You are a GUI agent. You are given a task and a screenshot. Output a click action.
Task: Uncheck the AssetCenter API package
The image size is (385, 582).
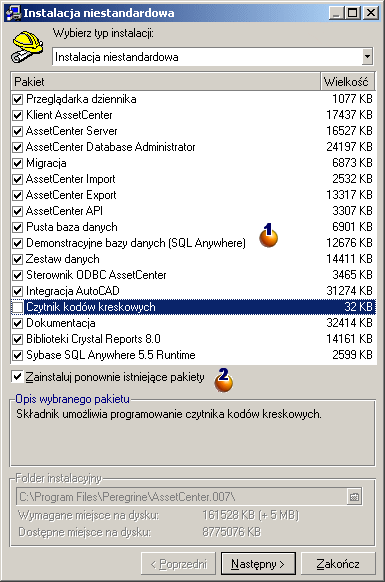17,211
